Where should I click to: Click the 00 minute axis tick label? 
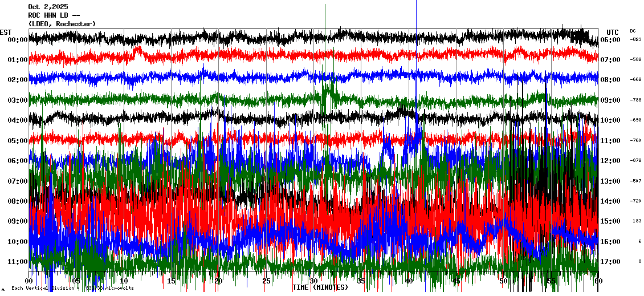click(x=28, y=281)
